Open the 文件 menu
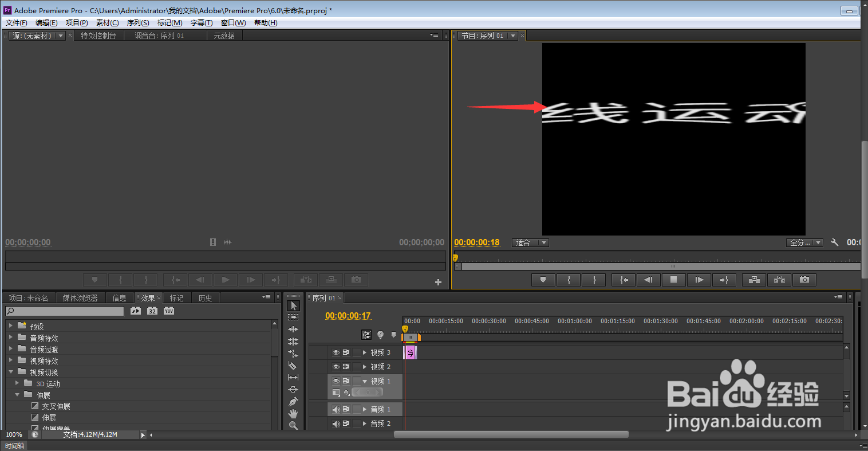 17,23
